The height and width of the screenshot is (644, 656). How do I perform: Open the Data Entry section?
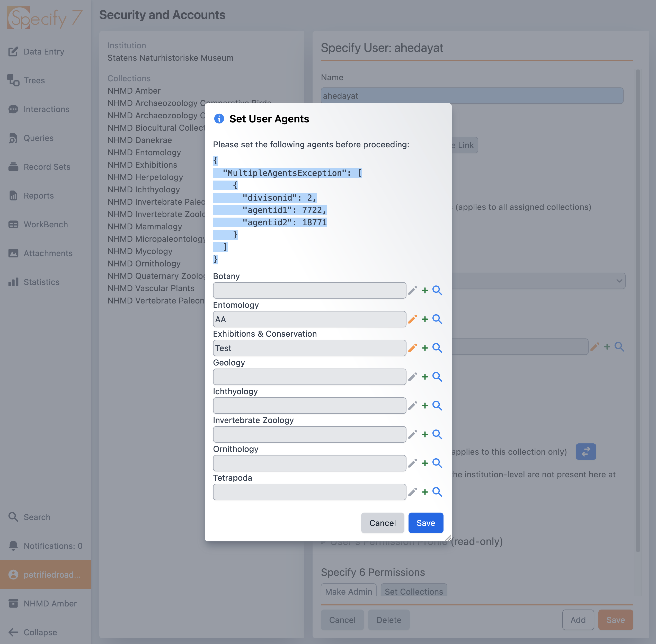tap(44, 51)
